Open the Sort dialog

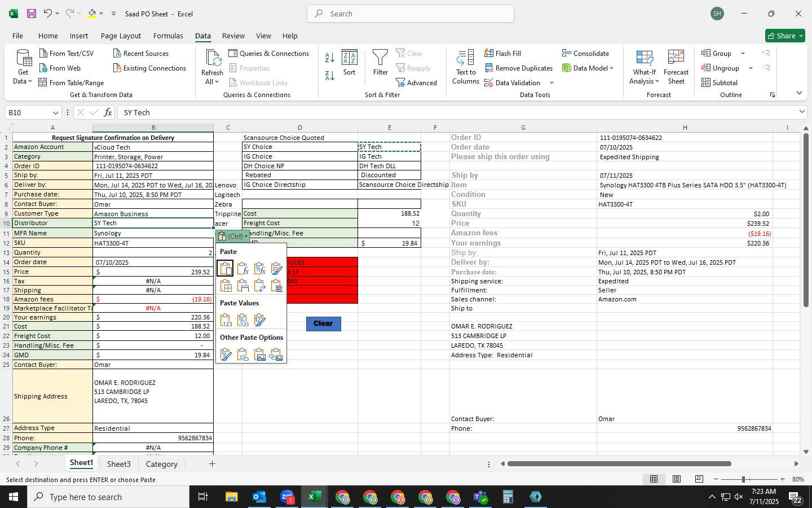click(350, 63)
